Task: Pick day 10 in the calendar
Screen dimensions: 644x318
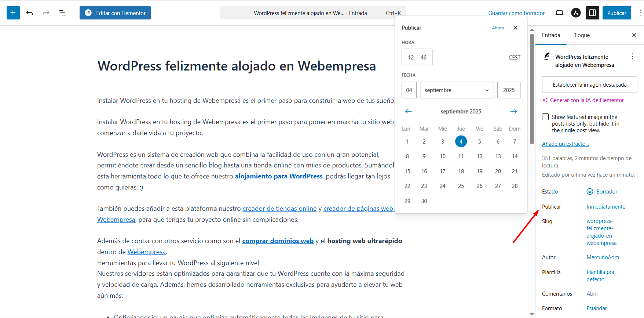Action: click(443, 156)
